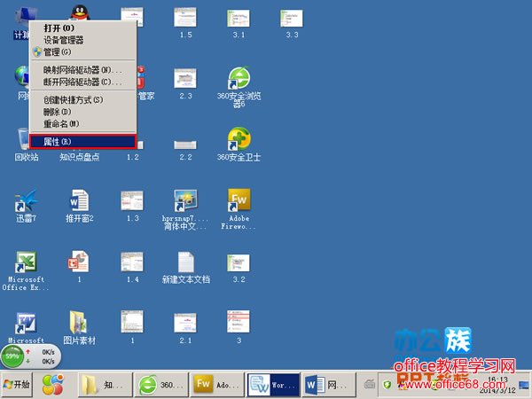Select the image thumbnail labeled 1.4

click(x=132, y=267)
